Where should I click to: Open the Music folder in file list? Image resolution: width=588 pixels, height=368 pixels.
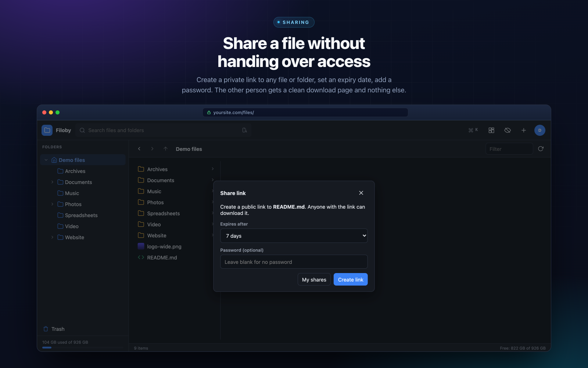click(x=176, y=191)
